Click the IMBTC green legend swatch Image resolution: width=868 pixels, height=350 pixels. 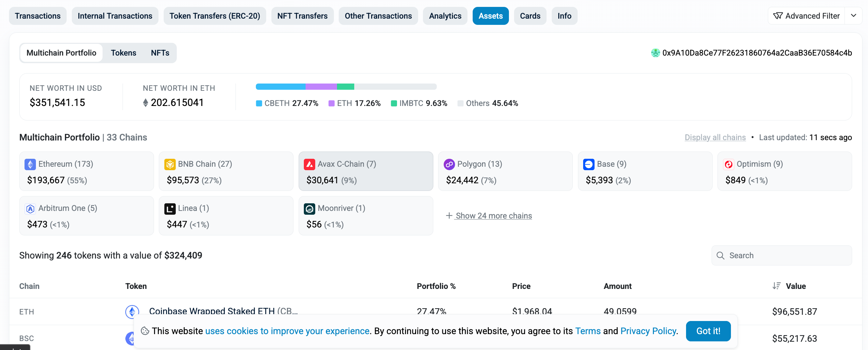[x=394, y=103]
